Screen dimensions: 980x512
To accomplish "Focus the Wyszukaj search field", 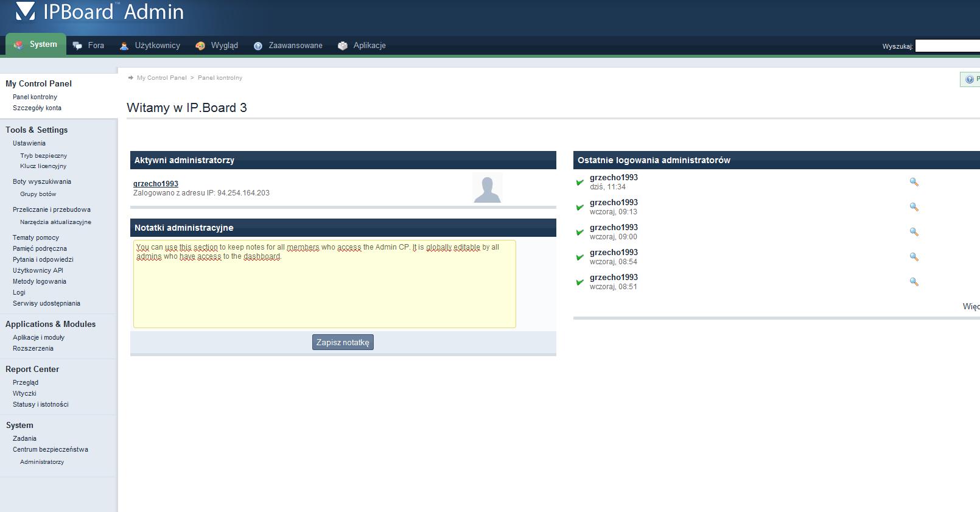I will pos(947,46).
